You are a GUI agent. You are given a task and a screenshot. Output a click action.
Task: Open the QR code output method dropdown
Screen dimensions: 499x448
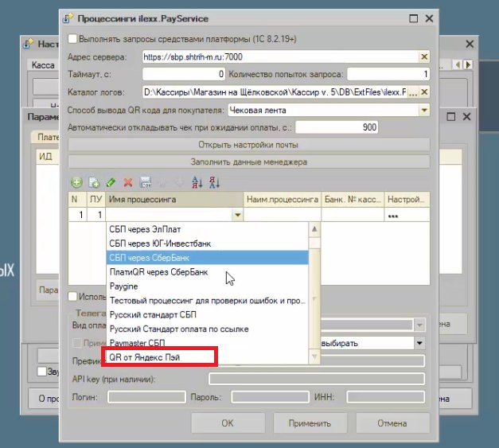coord(424,111)
